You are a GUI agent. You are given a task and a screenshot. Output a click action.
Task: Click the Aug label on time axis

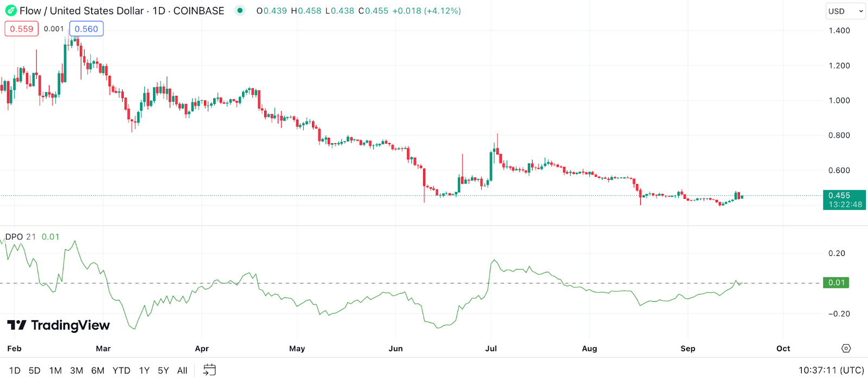590,348
